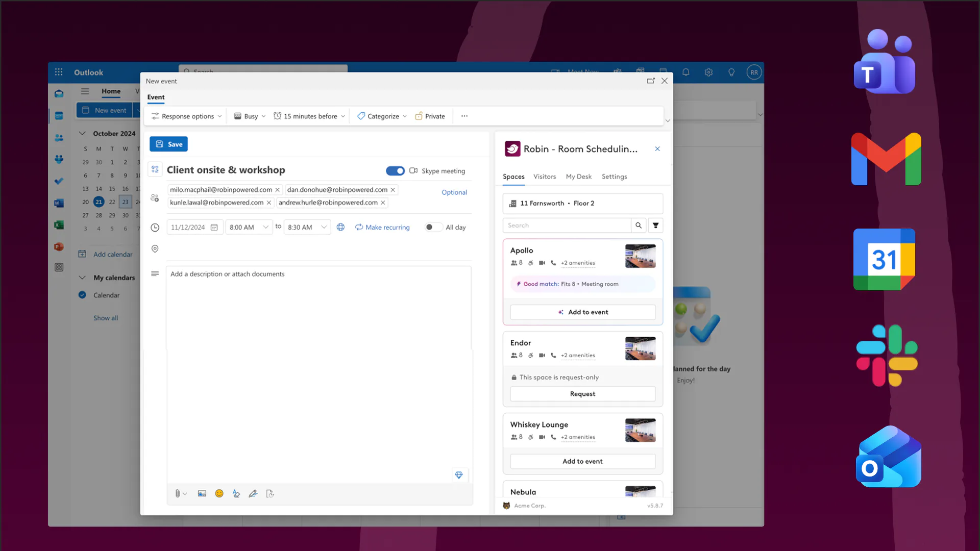980x551 pixels.
Task: Switch to the Settings tab in Robin
Action: [x=614, y=177]
